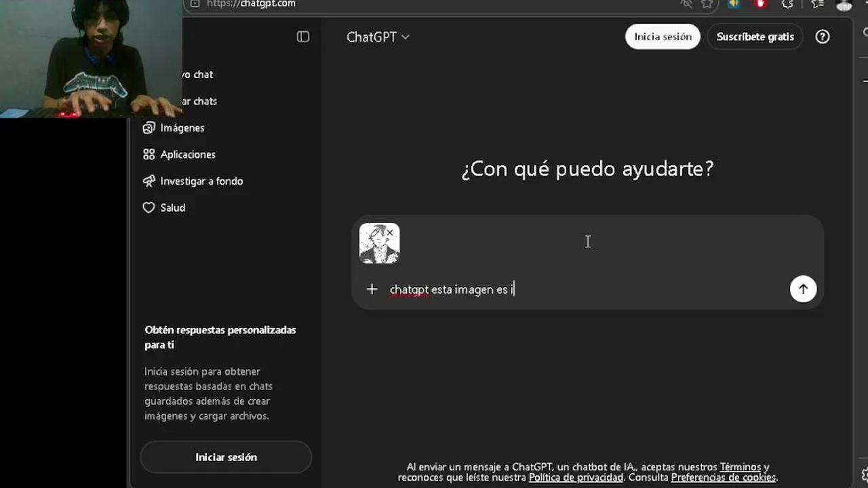The width and height of the screenshot is (868, 488).
Task: Open the Términos link
Action: [741, 467]
